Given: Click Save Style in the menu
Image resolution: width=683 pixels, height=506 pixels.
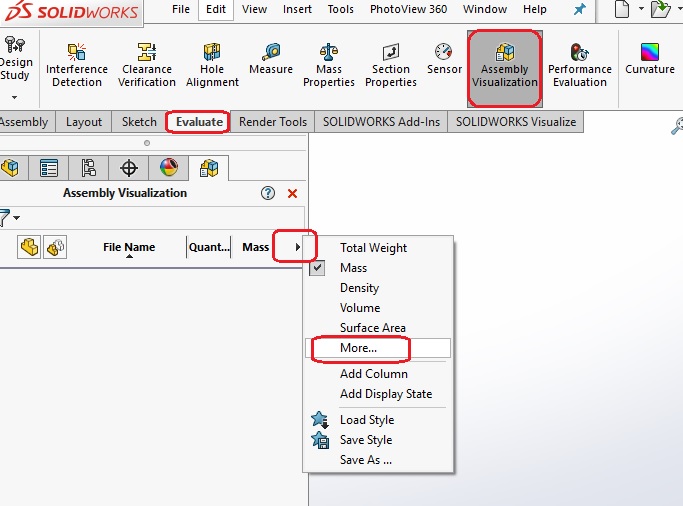Looking at the screenshot, I should 365,440.
